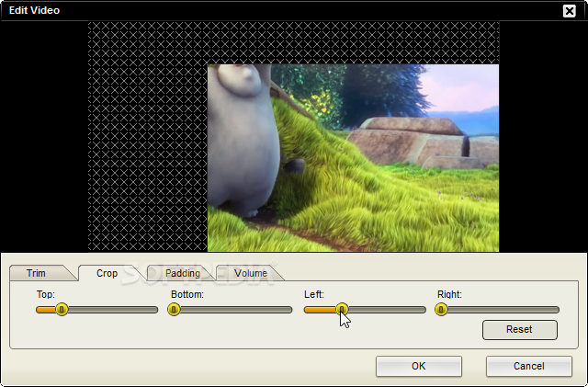Click the 'Edit Video' title text

click(x=34, y=10)
